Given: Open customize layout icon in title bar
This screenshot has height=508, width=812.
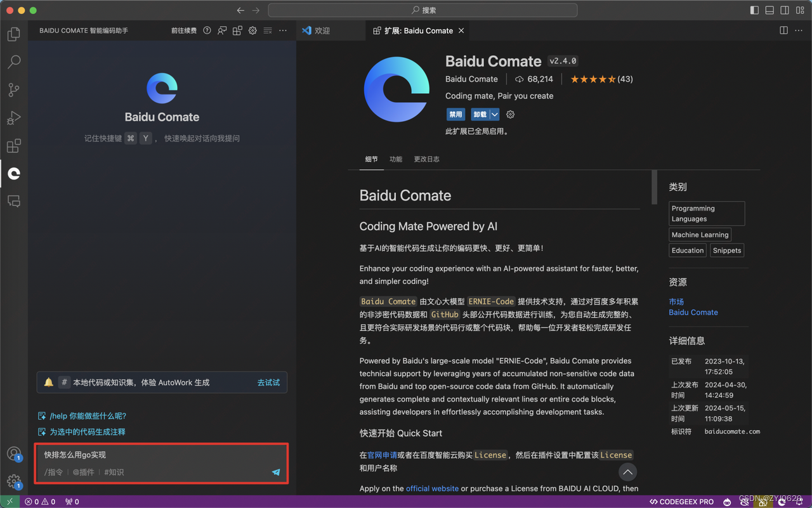Looking at the screenshot, I should [800, 10].
